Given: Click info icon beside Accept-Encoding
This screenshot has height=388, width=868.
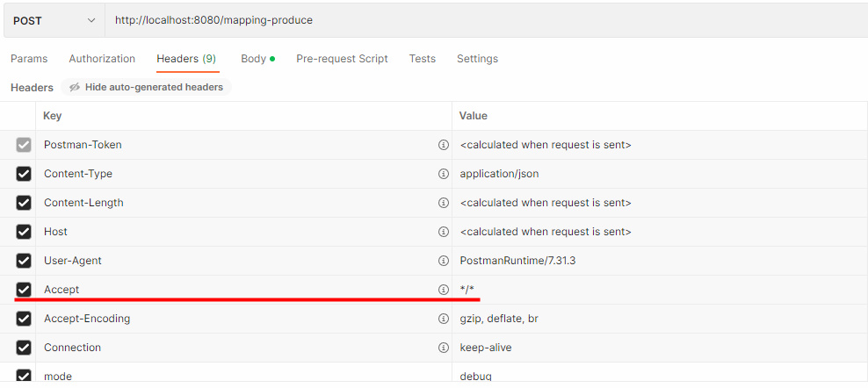Looking at the screenshot, I should point(443,319).
